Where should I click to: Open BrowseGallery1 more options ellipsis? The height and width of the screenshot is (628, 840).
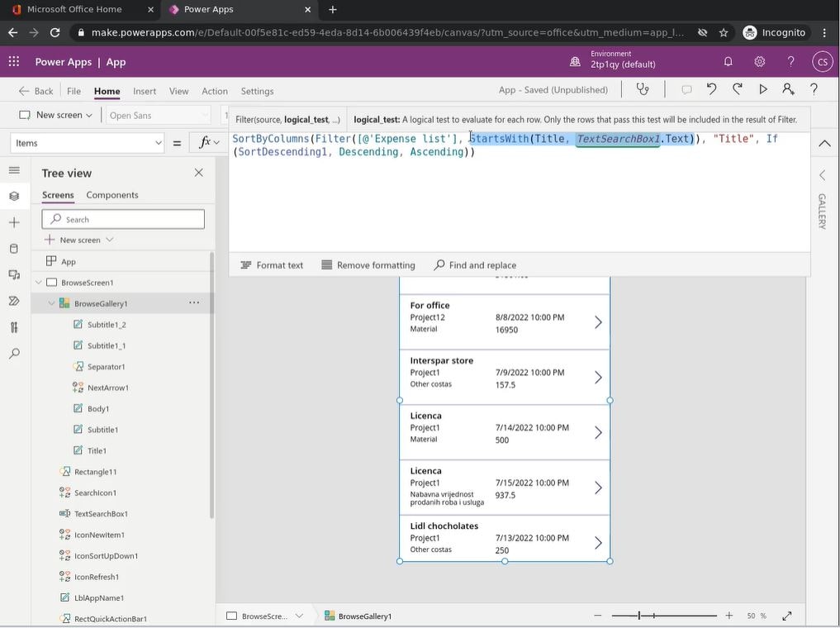point(194,302)
